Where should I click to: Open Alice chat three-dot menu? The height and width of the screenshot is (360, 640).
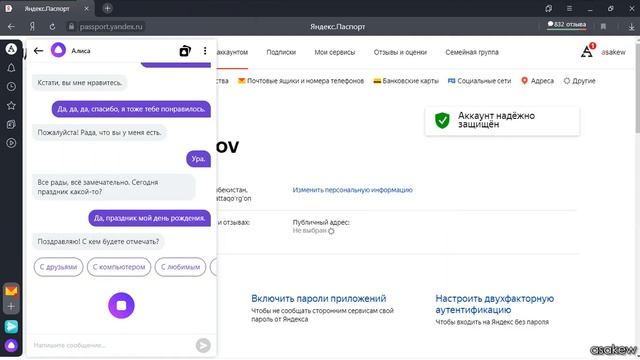click(x=205, y=51)
